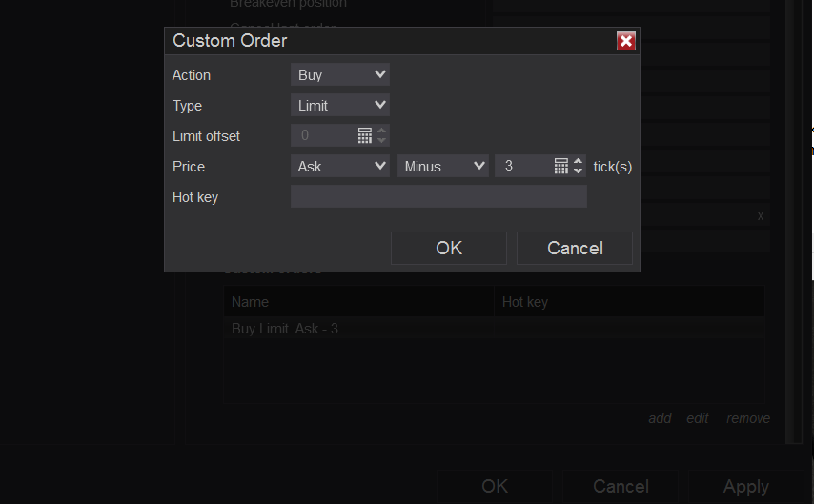
Task: Open calculator for the ticks value
Action: 561,166
